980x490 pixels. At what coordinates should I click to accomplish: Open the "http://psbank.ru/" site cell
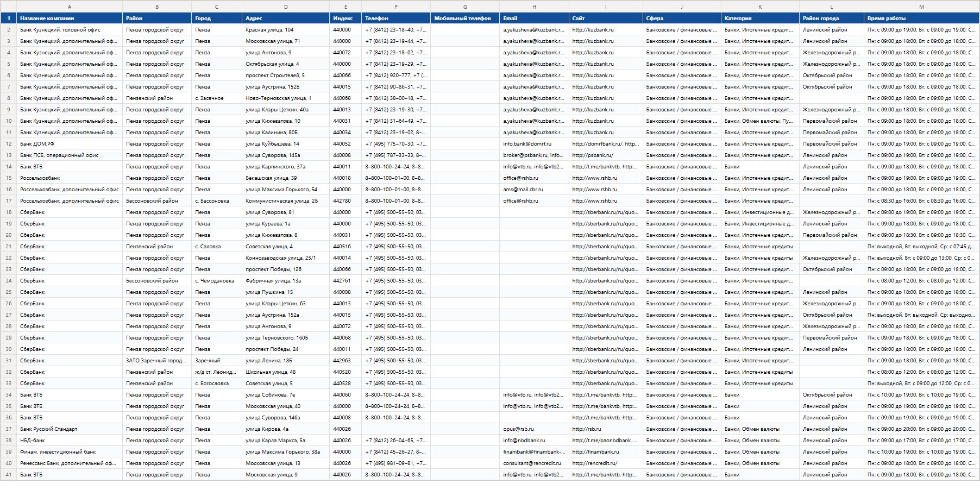pos(606,155)
